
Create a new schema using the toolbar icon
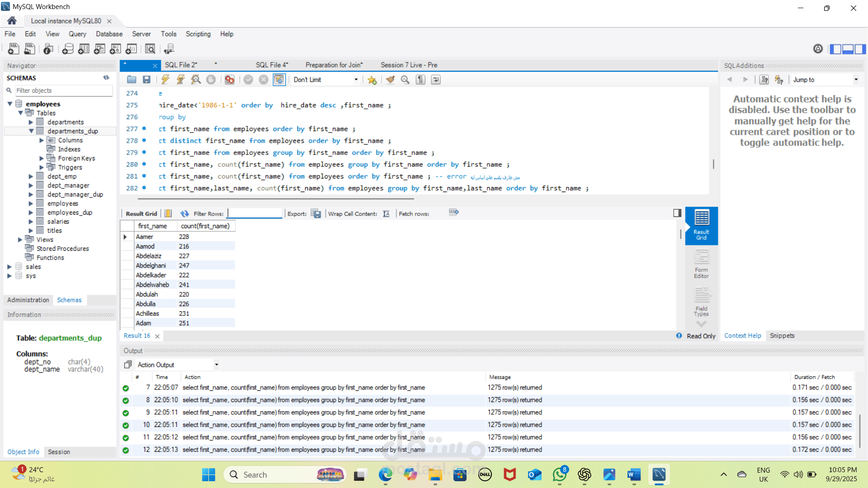(x=68, y=49)
